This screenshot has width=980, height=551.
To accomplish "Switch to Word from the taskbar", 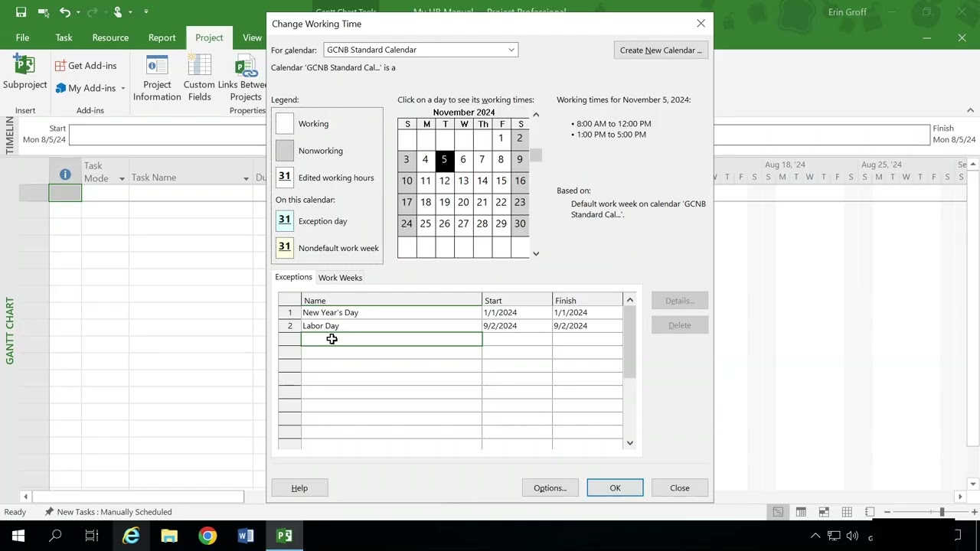I will tap(246, 536).
